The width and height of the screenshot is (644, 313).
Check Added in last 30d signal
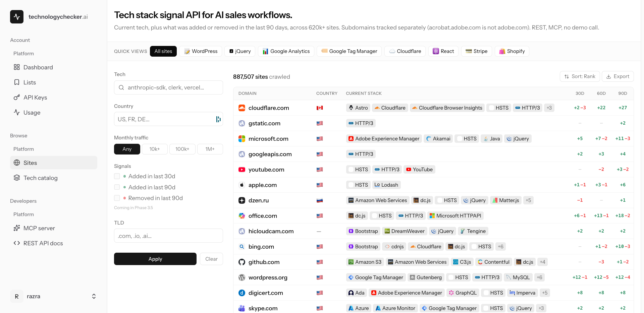[117, 176]
